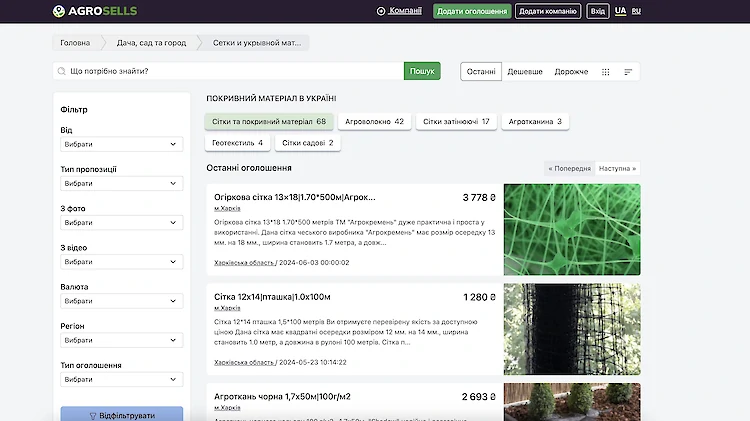This screenshot has height=421, width=750.
Task: Open the Вид filter dropdown
Action: tap(121, 144)
